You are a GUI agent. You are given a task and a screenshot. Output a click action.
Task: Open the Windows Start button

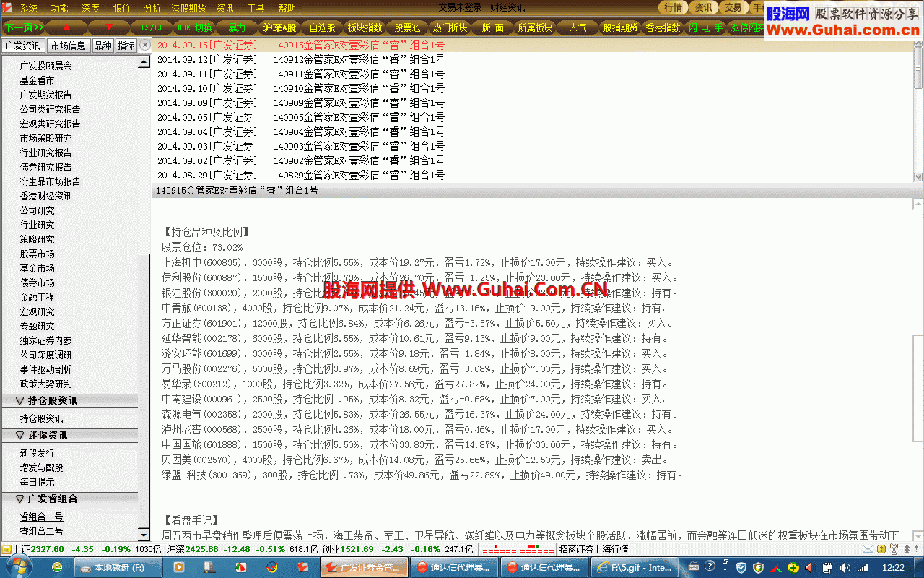pos(18,567)
